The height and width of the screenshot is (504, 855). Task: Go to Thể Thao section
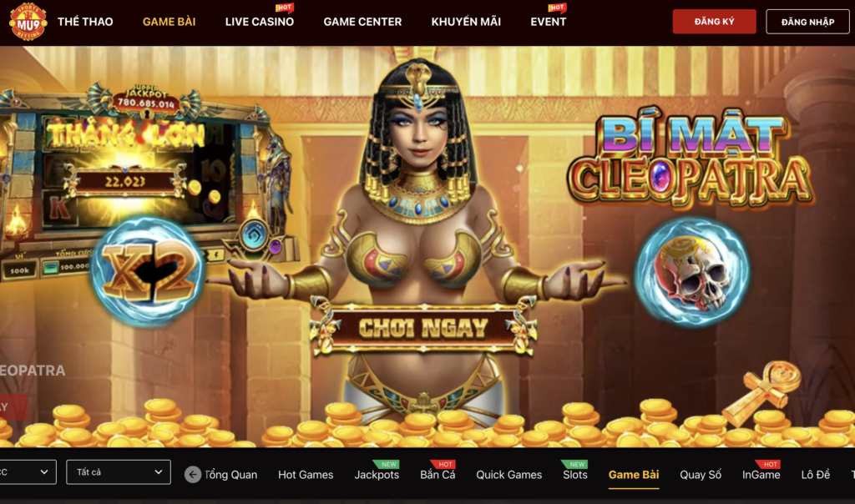click(85, 22)
